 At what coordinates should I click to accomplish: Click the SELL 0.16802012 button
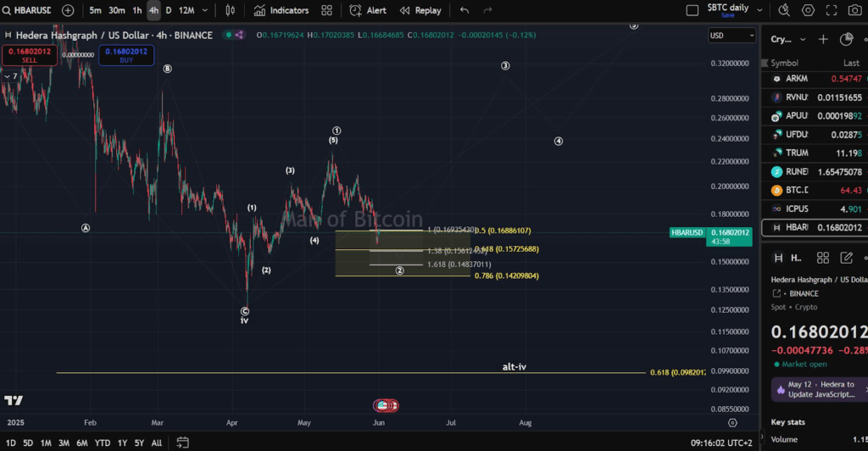(30, 55)
